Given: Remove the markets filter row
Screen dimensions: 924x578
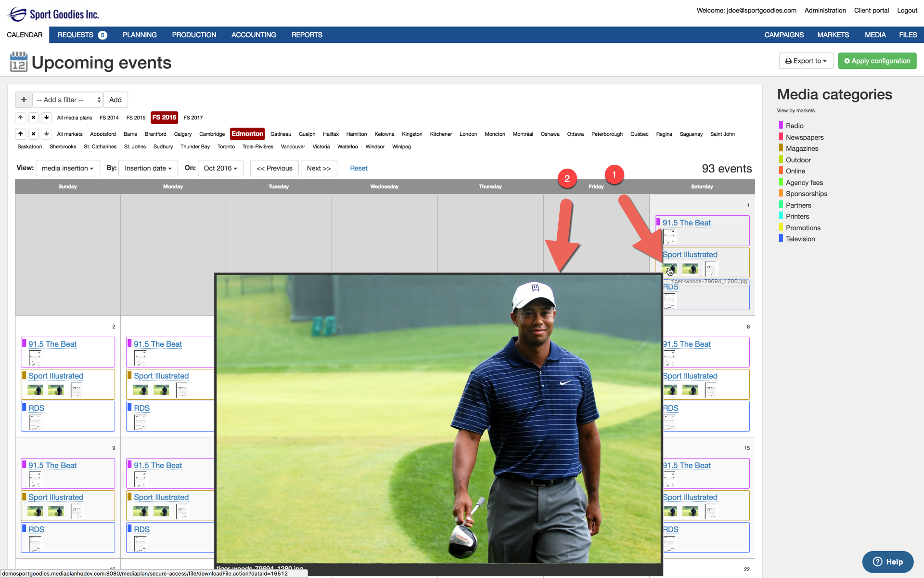Looking at the screenshot, I should (x=33, y=134).
